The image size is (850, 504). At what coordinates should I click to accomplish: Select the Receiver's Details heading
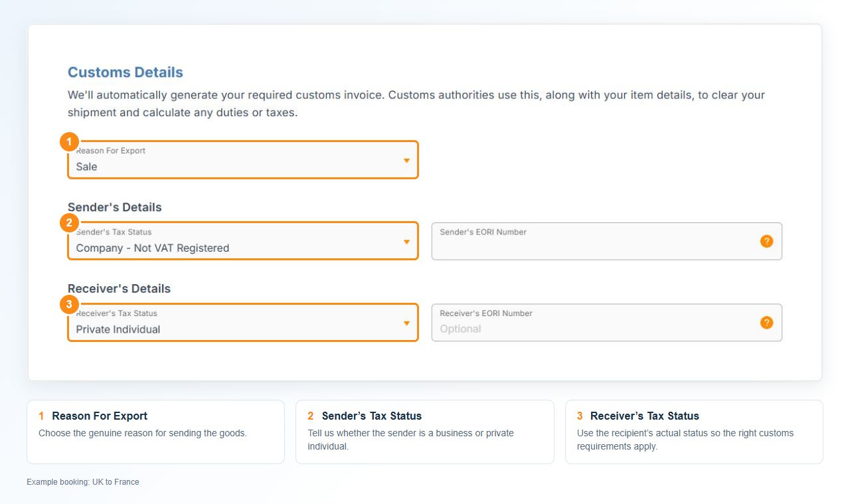click(x=120, y=289)
